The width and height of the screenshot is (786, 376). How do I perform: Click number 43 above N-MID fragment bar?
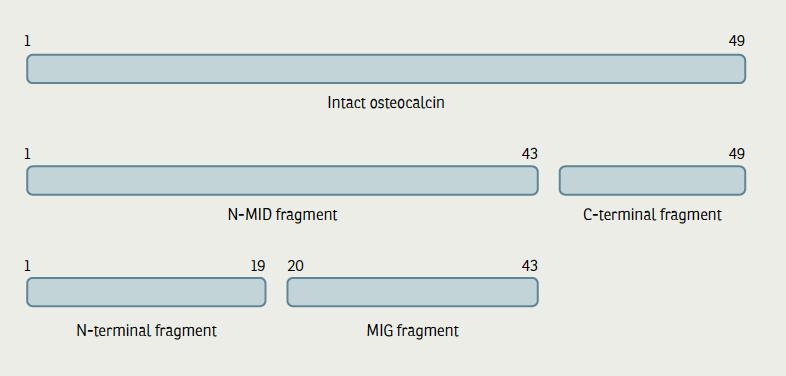point(529,153)
